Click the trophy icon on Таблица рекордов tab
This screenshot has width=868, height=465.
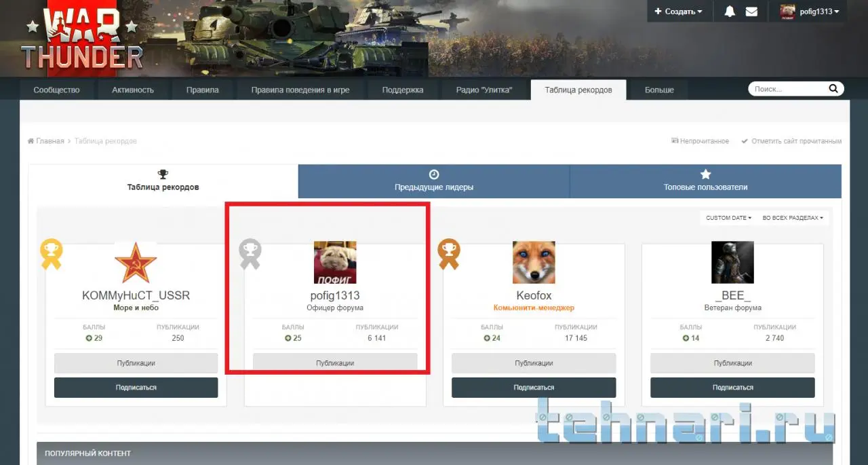click(163, 174)
